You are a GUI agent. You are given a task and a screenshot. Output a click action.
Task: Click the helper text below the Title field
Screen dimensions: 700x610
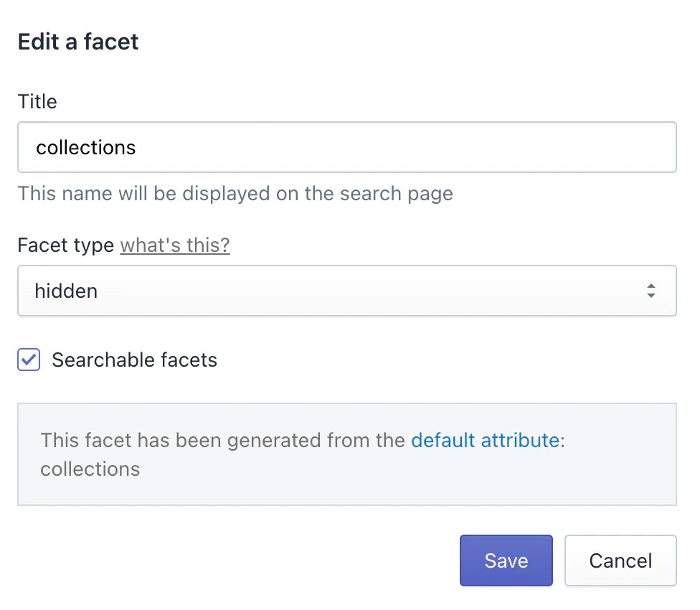(x=235, y=193)
